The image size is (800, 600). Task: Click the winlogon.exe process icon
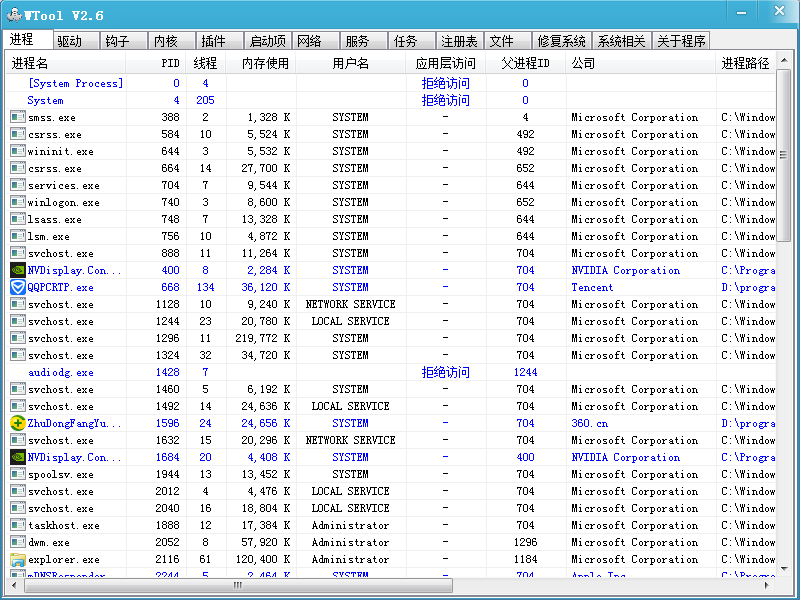point(18,203)
